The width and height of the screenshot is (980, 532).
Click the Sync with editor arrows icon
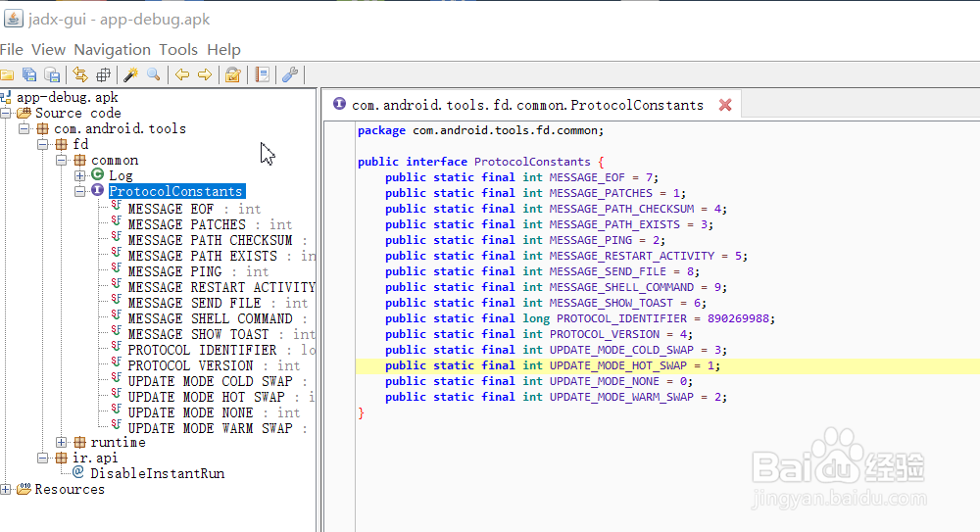pos(80,75)
